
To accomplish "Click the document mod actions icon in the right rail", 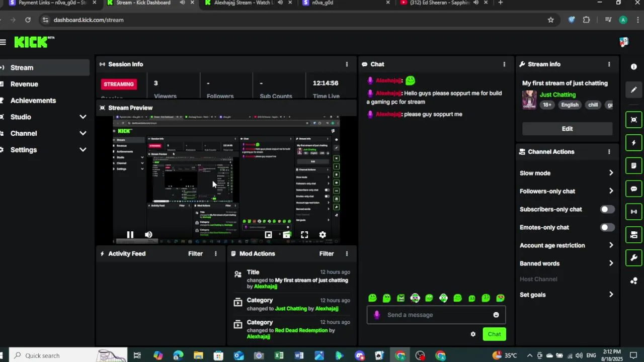I will click(x=633, y=165).
